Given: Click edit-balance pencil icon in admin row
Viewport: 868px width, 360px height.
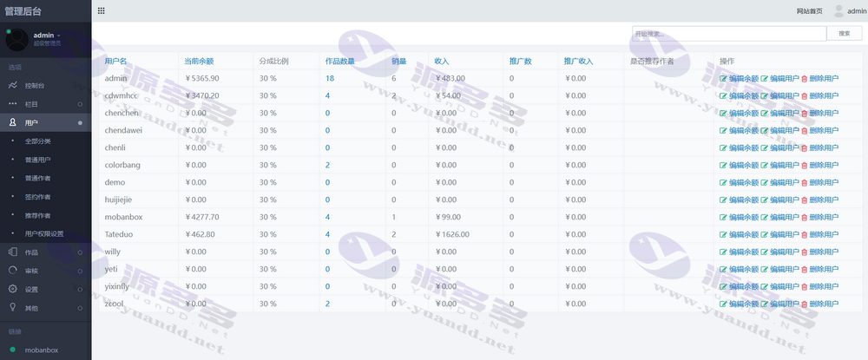Looking at the screenshot, I should (x=723, y=79).
